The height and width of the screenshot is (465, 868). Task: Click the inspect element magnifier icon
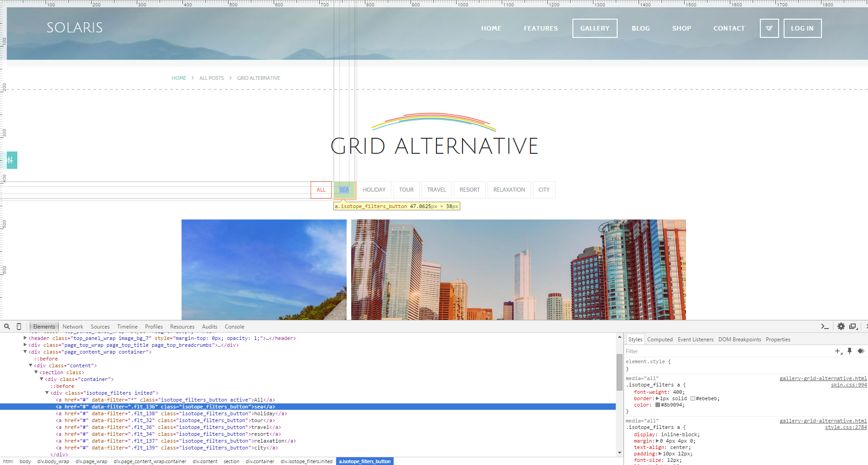(x=7, y=326)
